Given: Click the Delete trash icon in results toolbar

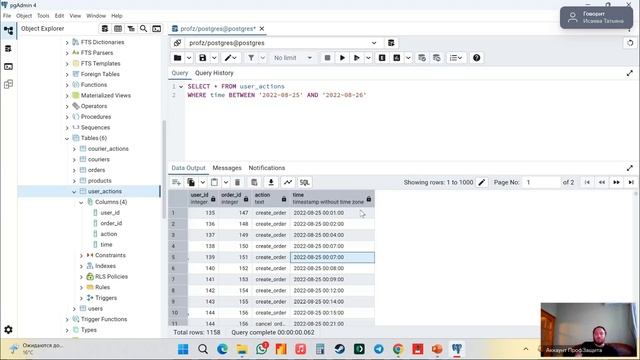Looking at the screenshot, I should (237, 182).
